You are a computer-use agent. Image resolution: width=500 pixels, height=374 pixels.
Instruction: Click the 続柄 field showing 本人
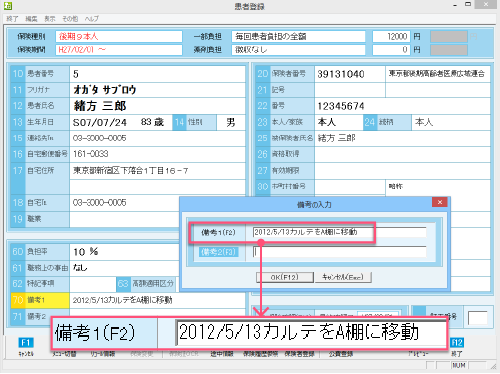tap(451, 122)
